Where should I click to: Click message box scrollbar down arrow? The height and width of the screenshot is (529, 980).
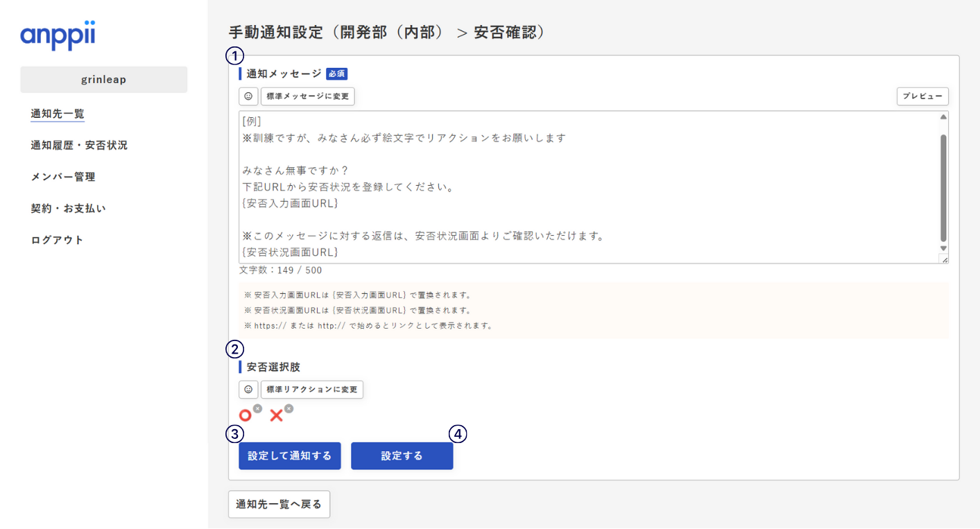coord(943,248)
